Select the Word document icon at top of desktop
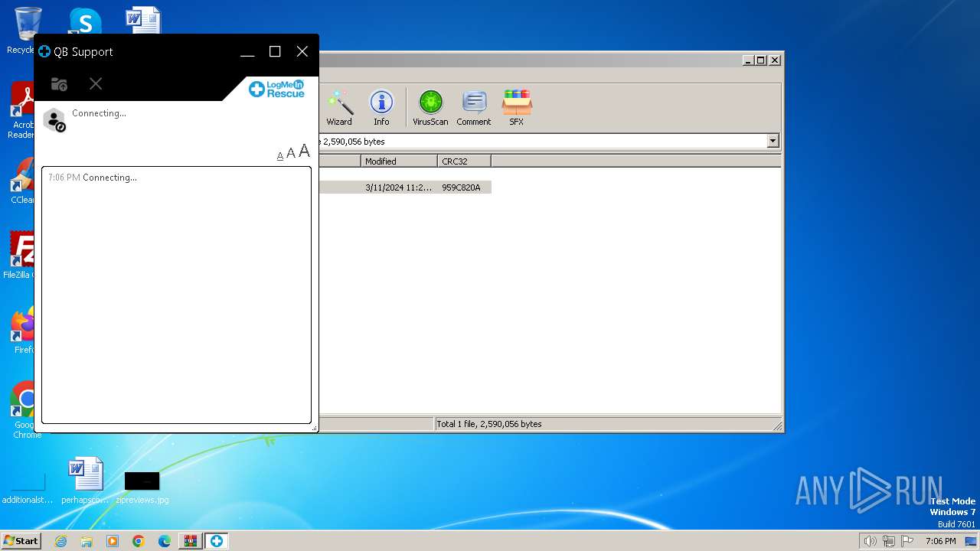980x551 pixels. (143, 21)
